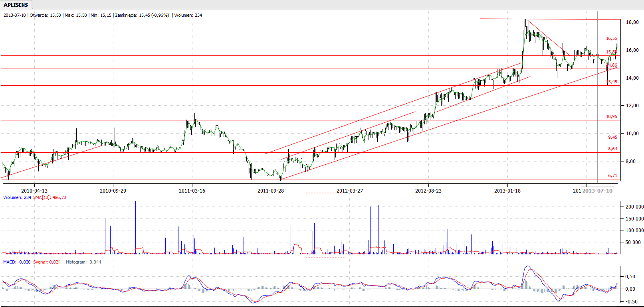
Task: Click 'Wolumen: 234' in the top header line
Action: pos(188,15)
